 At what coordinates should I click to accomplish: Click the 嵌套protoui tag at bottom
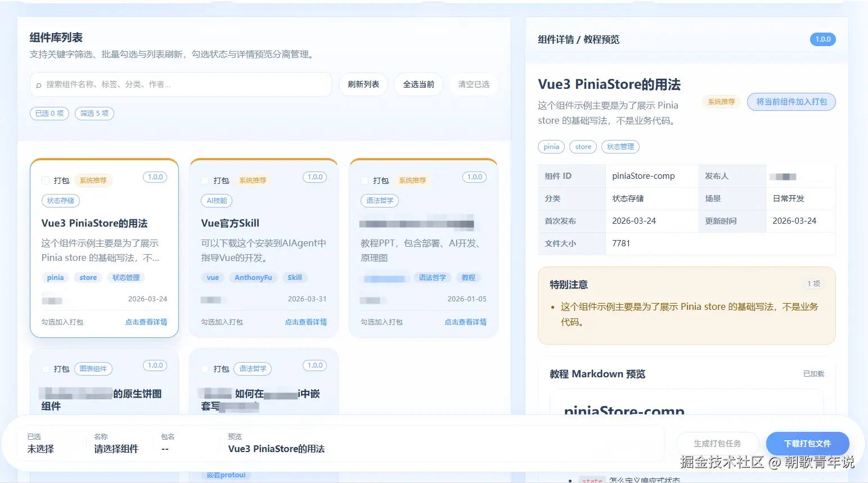coord(226,475)
